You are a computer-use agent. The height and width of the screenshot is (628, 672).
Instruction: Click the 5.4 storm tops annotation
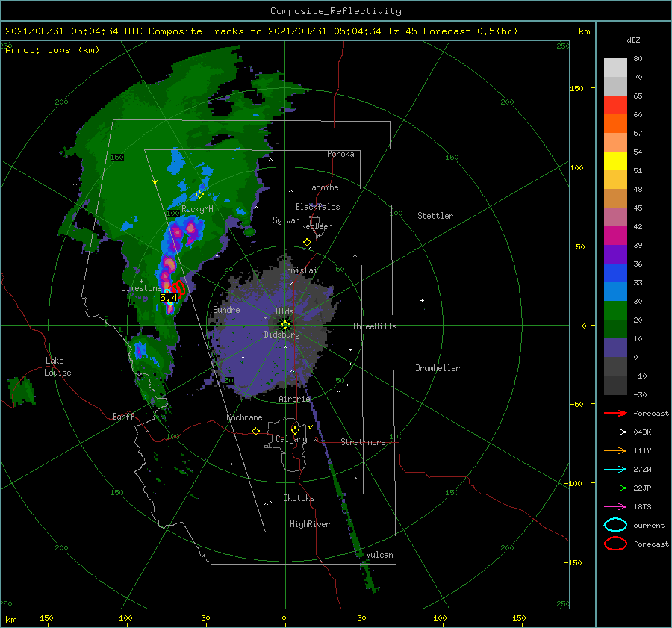coord(169,297)
